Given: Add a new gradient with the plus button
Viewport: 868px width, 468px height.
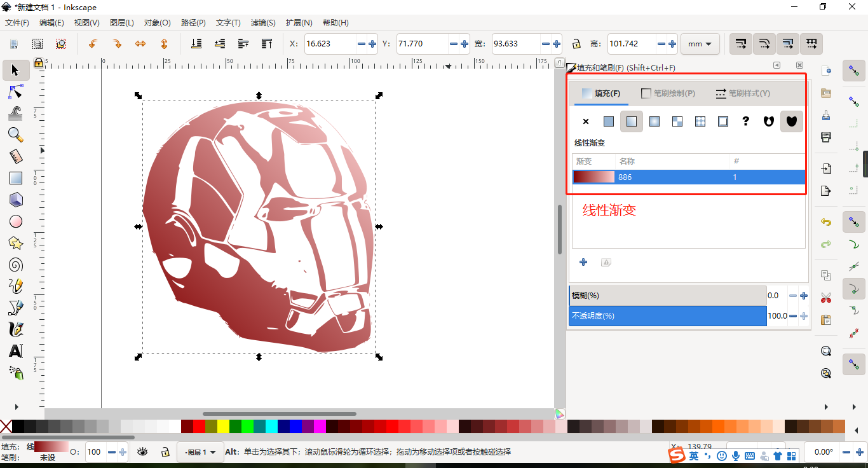Looking at the screenshot, I should [583, 262].
